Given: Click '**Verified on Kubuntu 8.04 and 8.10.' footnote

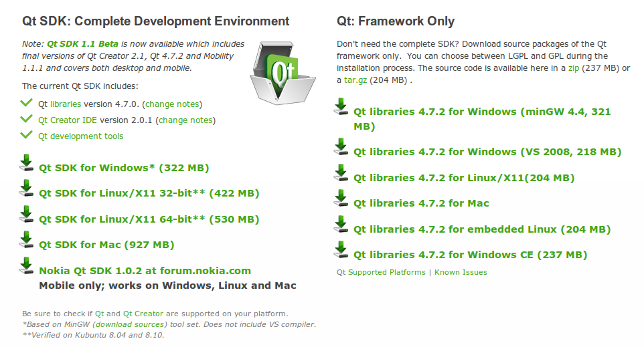Looking at the screenshot, I should click(93, 335).
